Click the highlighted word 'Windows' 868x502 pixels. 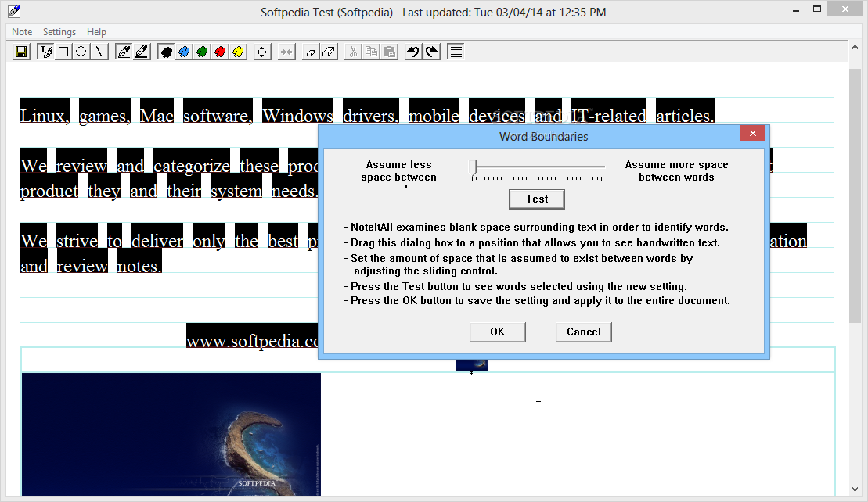point(298,111)
